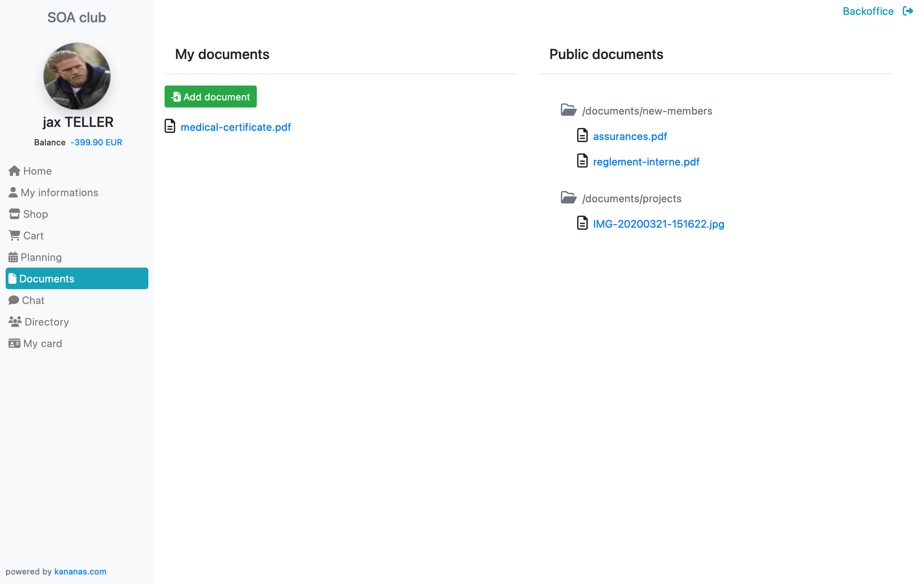The width and height of the screenshot is (924, 584).
Task: Click the file icon beside IMG-20200321-151622.jpg
Action: pos(582,223)
